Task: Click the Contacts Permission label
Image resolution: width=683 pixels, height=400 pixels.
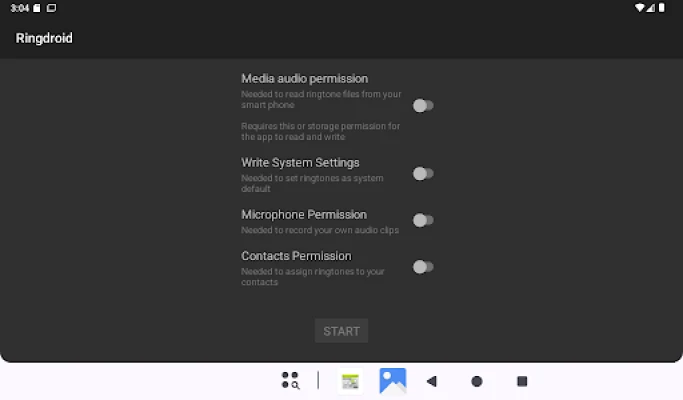Action: click(296, 256)
